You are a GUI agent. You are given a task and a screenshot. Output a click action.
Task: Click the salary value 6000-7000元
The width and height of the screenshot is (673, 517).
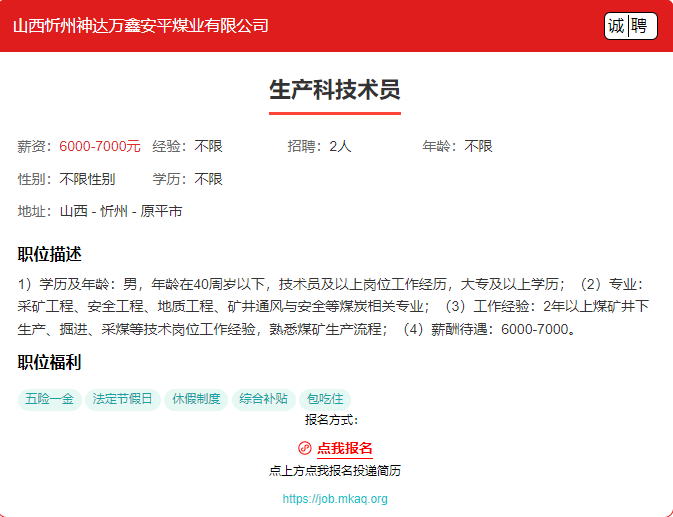(100, 146)
